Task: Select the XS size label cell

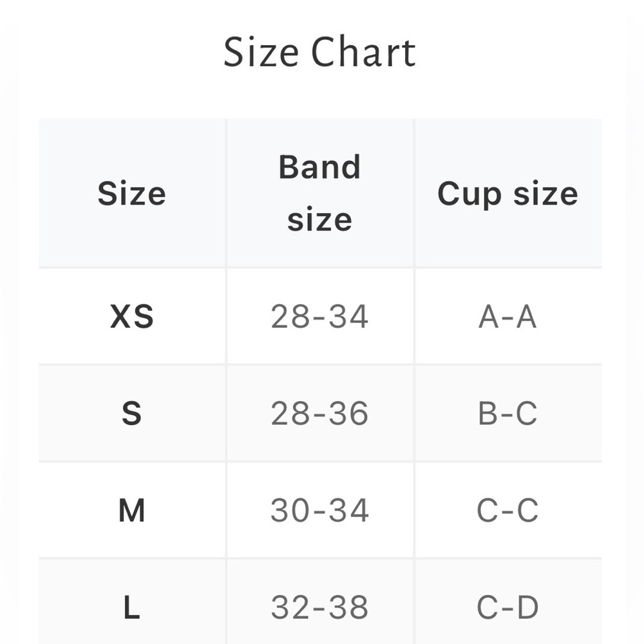Action: 131,316
